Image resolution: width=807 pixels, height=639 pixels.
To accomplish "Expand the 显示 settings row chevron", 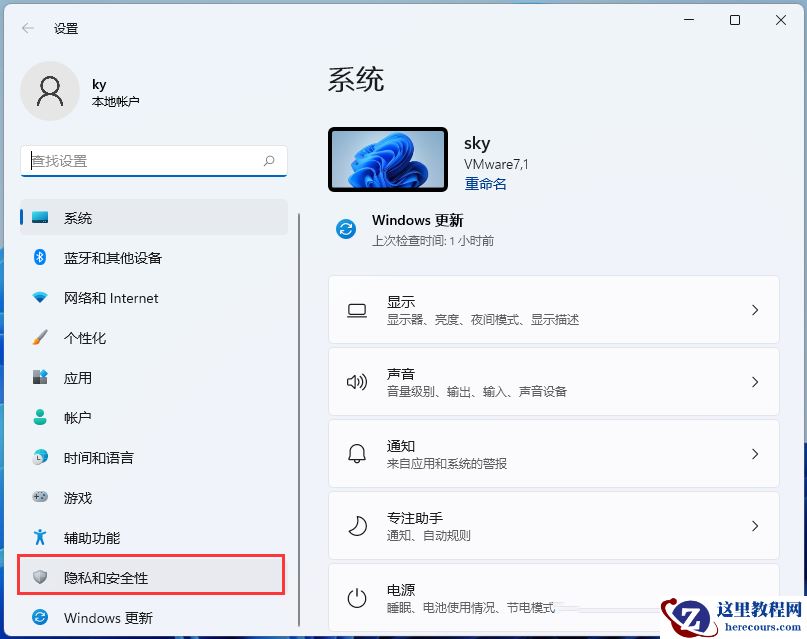I will click(x=755, y=310).
